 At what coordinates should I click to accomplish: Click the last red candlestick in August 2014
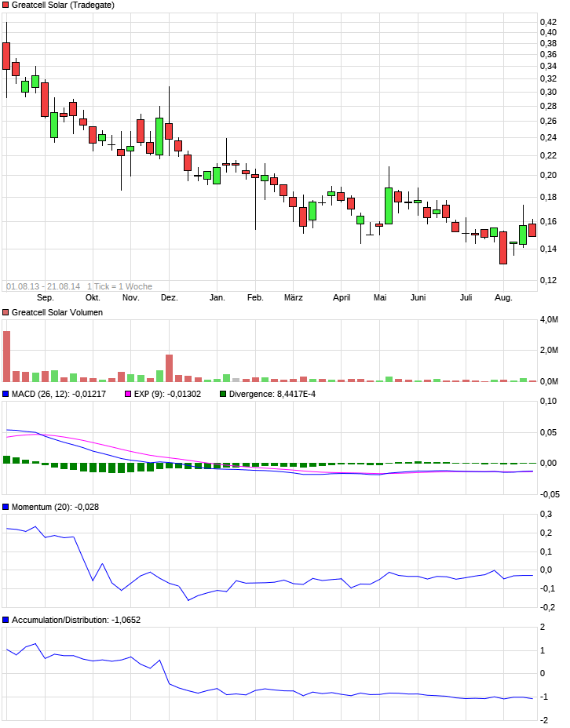(x=532, y=231)
